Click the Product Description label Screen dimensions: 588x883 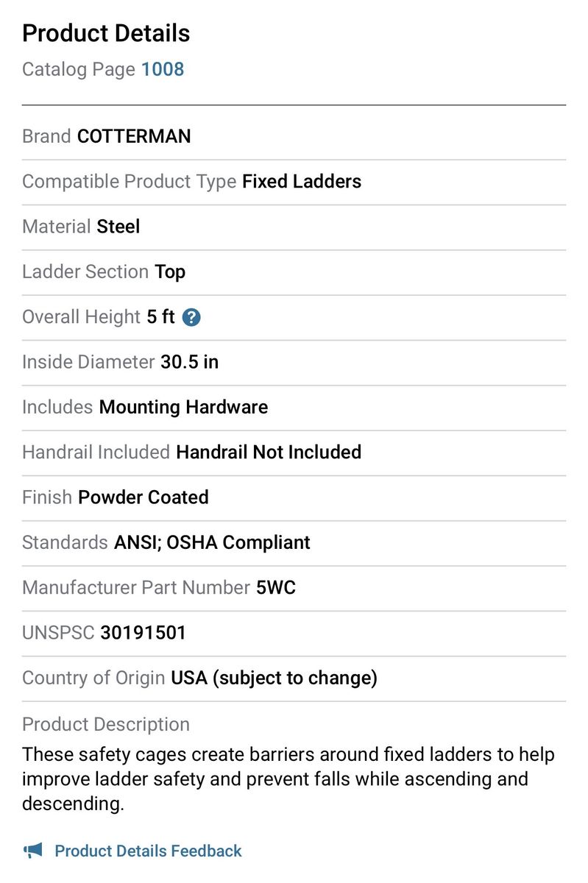pyautogui.click(x=106, y=724)
